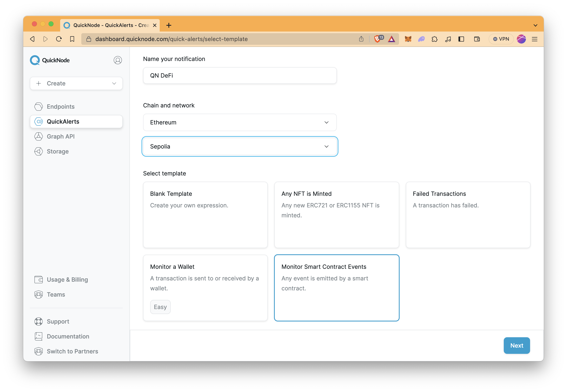
Task: Open the Ethereum chain dropdown
Action: (x=240, y=122)
